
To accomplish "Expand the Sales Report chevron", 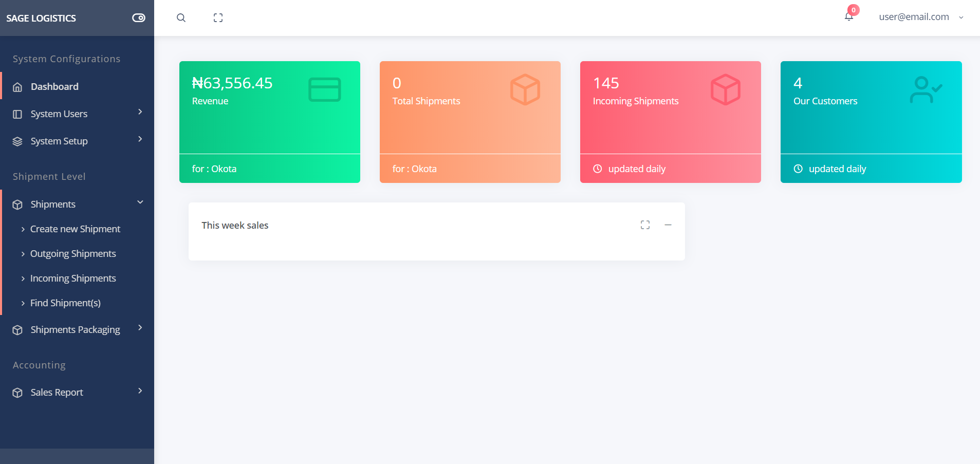I will [x=140, y=391].
